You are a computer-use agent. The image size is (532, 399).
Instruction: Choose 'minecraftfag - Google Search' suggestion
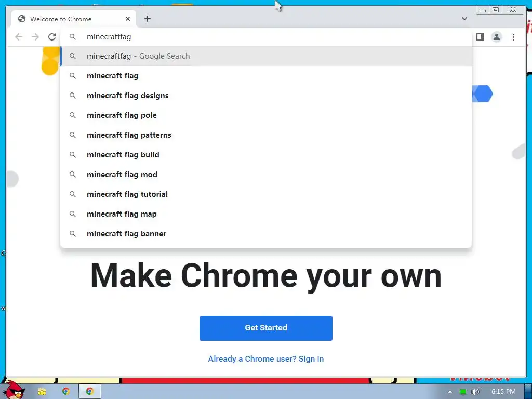click(266, 56)
